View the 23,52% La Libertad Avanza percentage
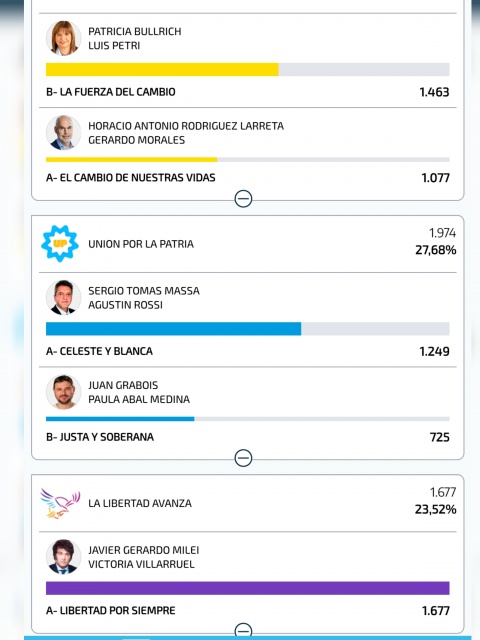480x640 pixels. click(436, 509)
